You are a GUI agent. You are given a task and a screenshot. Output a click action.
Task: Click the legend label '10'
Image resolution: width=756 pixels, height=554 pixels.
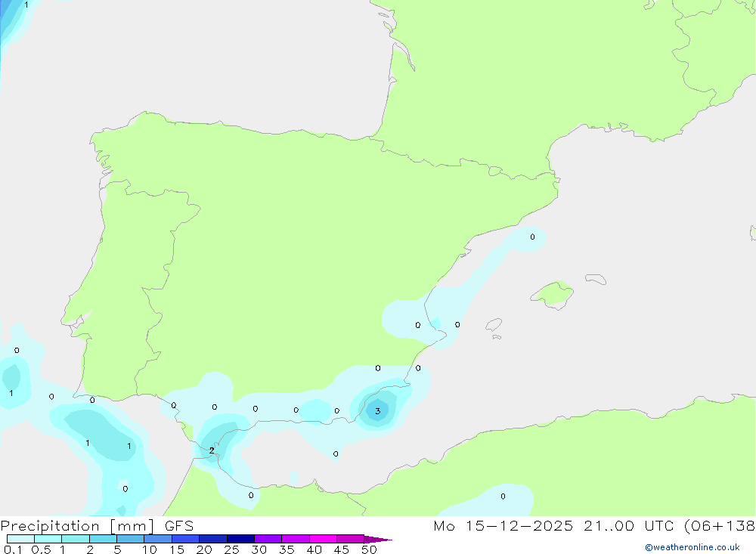(x=150, y=549)
